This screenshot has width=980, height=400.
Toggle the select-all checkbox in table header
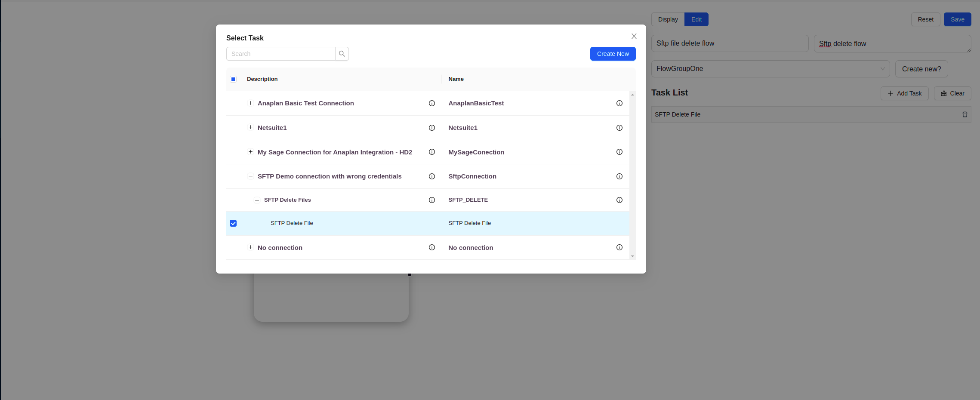tap(233, 79)
